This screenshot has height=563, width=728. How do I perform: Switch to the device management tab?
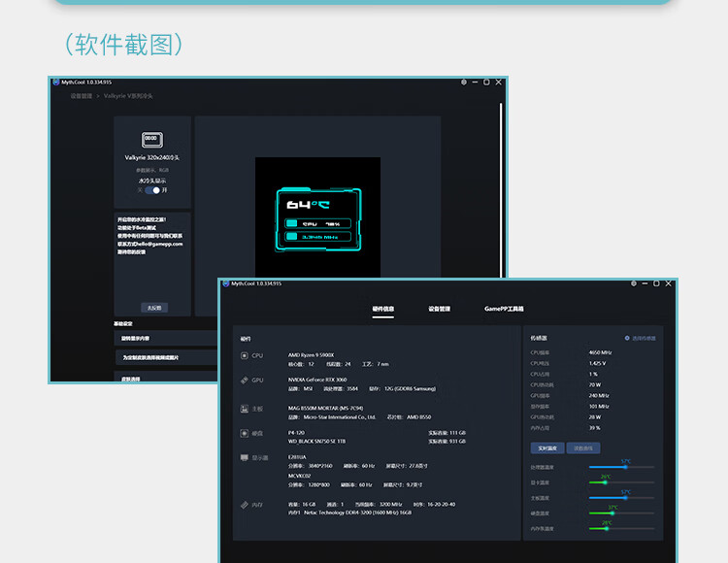click(439, 309)
